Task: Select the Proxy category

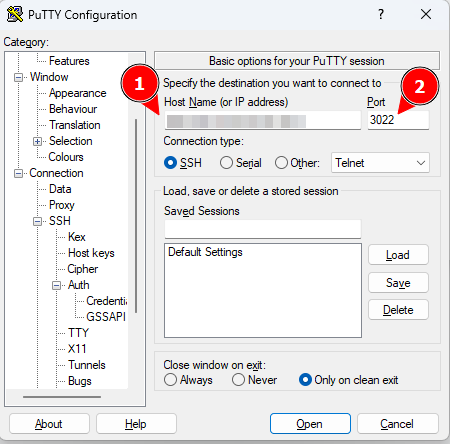Action: 62,205
